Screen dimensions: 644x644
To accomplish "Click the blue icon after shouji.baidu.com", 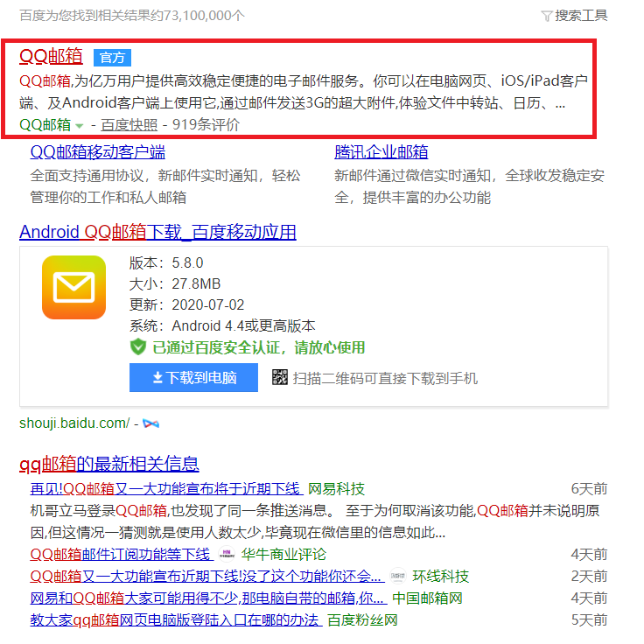I will click(150, 423).
